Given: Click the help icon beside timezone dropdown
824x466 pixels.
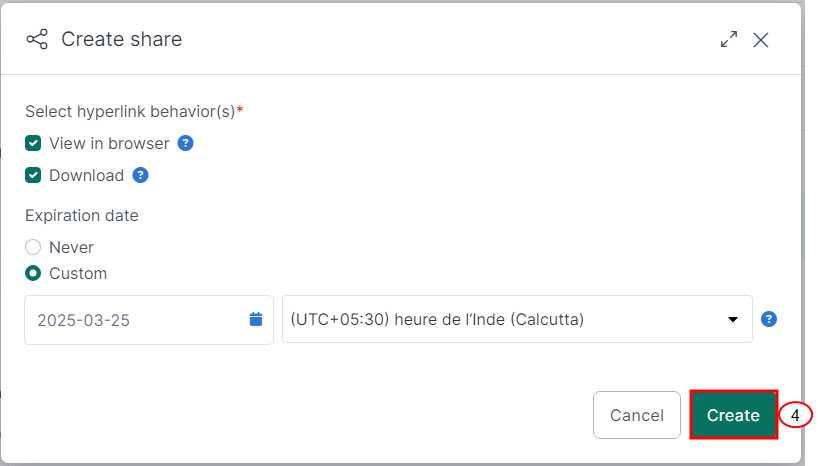Looking at the screenshot, I should pyautogui.click(x=769, y=319).
